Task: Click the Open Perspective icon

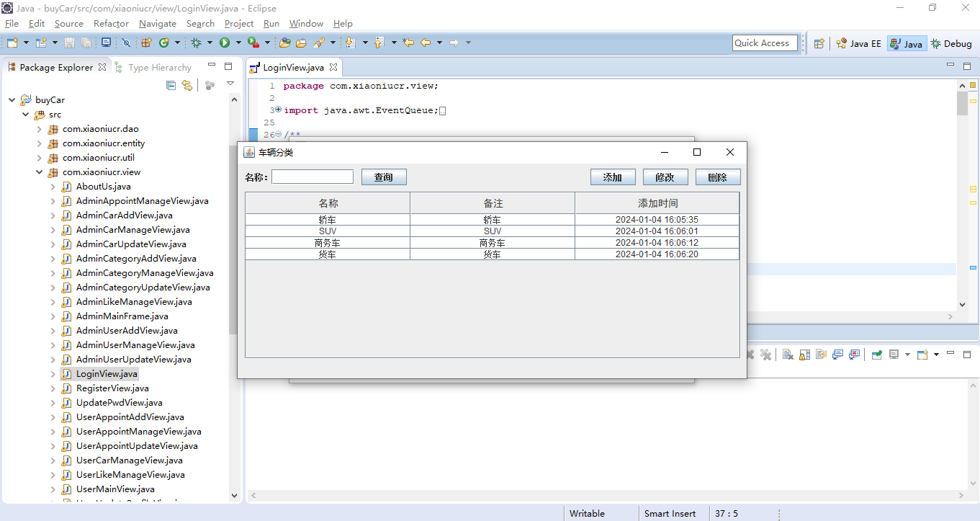Action: point(819,43)
